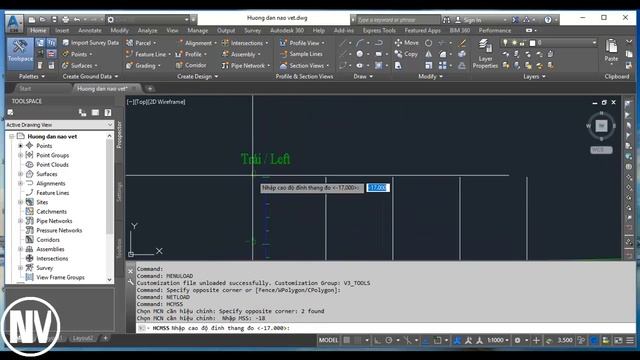Screen dimensions: 640x360
Task: Click Import Survey Data
Action: coord(90,42)
